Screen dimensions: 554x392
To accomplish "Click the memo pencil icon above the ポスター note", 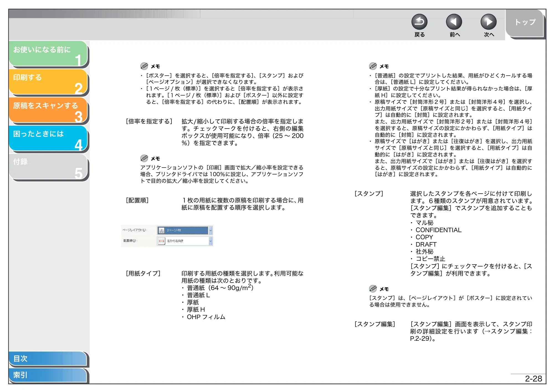I will (x=144, y=66).
